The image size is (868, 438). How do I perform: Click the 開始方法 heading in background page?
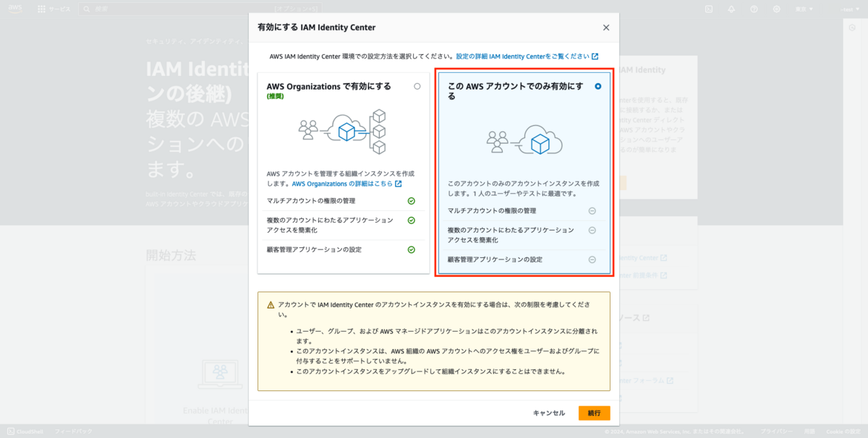click(x=171, y=255)
